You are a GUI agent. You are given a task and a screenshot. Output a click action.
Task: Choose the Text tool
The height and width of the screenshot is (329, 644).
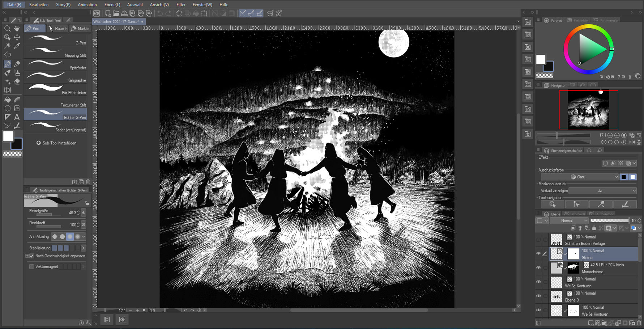(17, 117)
